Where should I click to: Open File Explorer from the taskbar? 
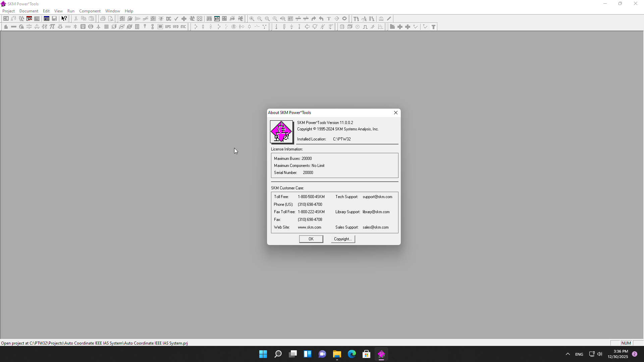pos(337,354)
